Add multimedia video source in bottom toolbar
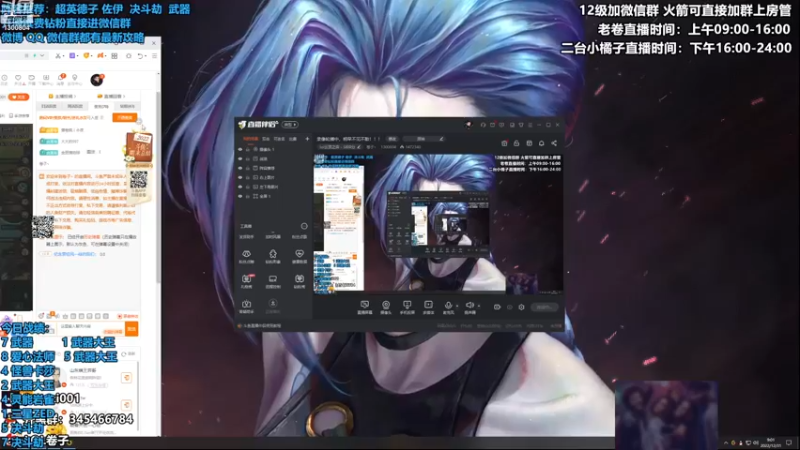The height and width of the screenshot is (450, 800). coord(429,307)
